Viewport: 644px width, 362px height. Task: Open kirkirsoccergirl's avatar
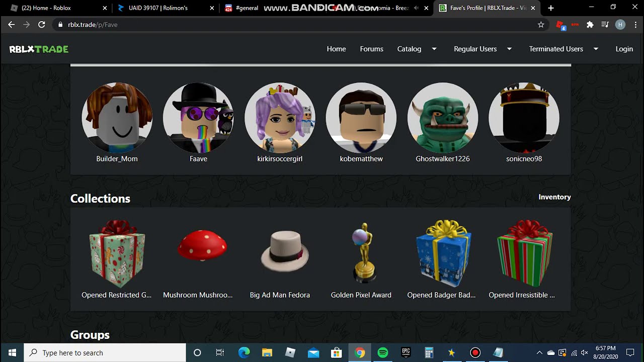(280, 118)
